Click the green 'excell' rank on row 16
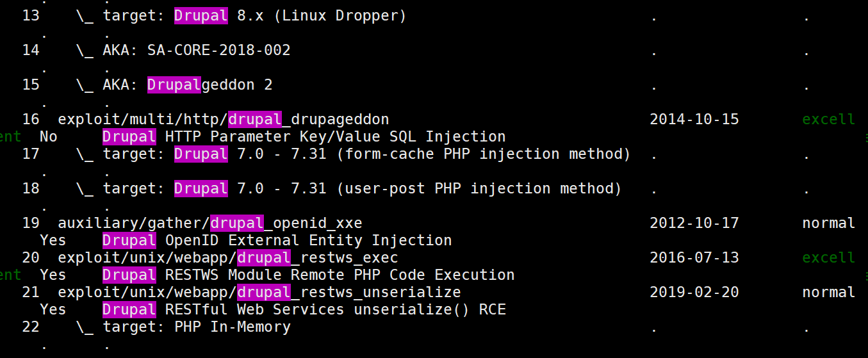868x358 pixels. click(x=829, y=119)
